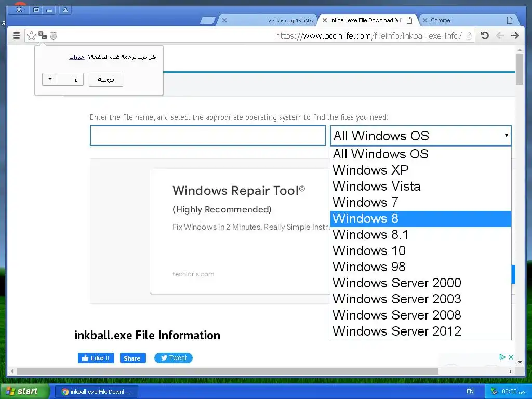Click the address bar URL
This screenshot has height=399, width=532.
click(368, 36)
